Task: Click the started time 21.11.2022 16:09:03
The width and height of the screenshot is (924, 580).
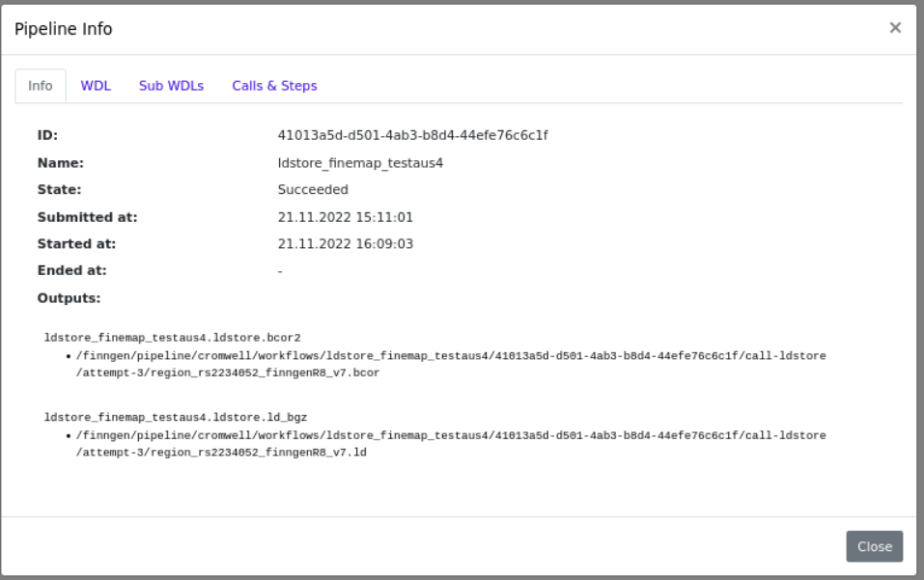Action: (x=345, y=244)
